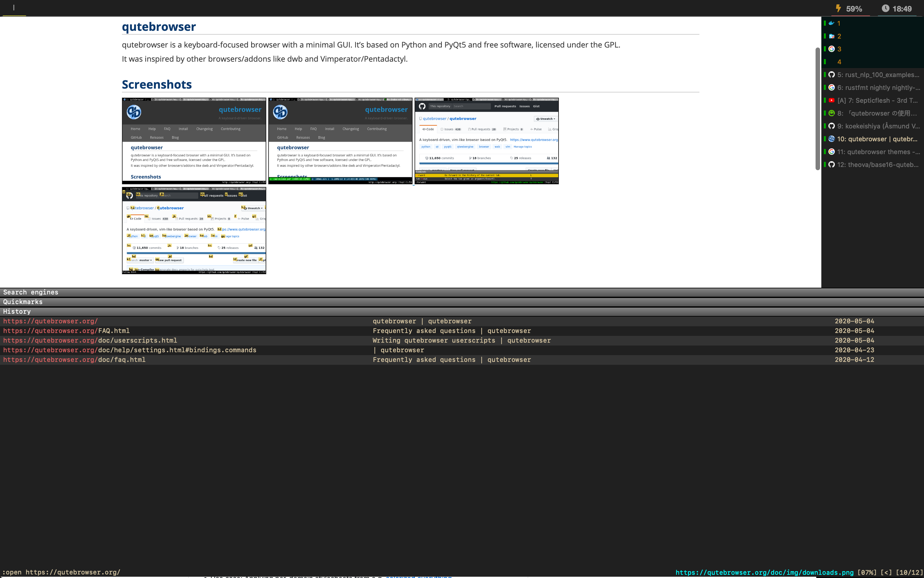Click the Google favicon on tab 3
The height and width of the screenshot is (578, 924).
point(831,49)
